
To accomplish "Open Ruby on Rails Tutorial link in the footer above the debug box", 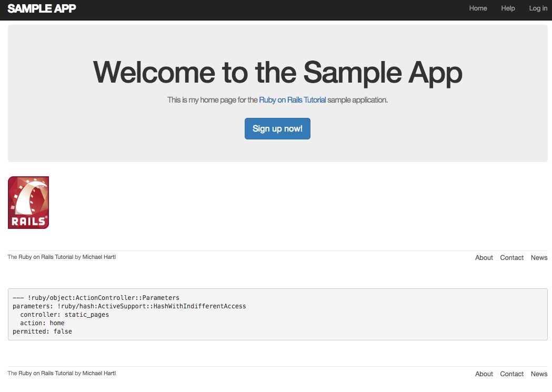I will coord(46,257).
